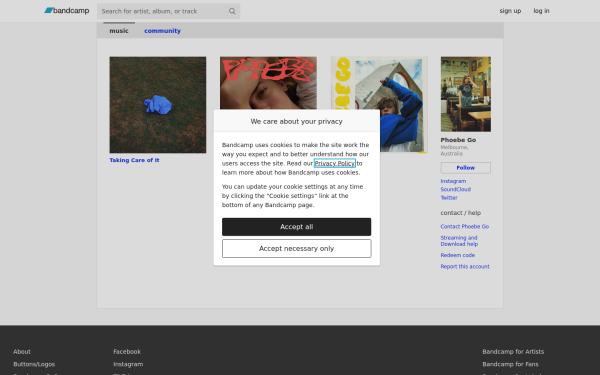
Task: Open the Facebook footer link
Action: click(127, 352)
